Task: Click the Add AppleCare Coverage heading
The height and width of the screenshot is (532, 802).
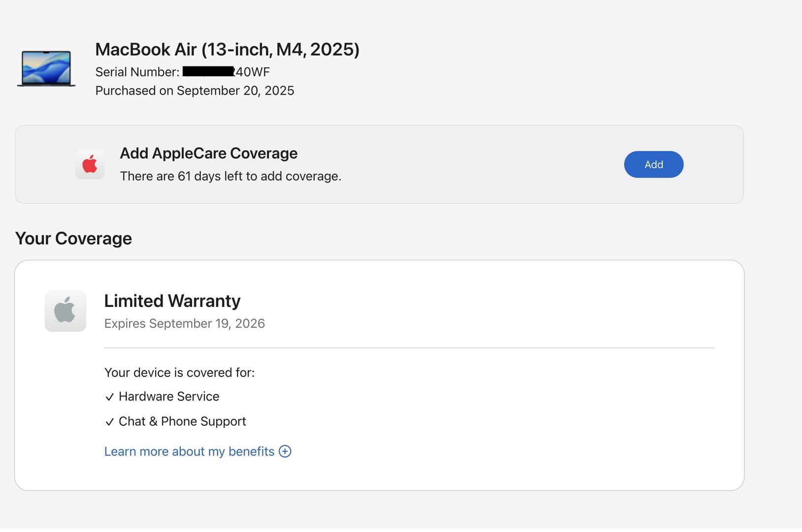Action: pos(208,153)
